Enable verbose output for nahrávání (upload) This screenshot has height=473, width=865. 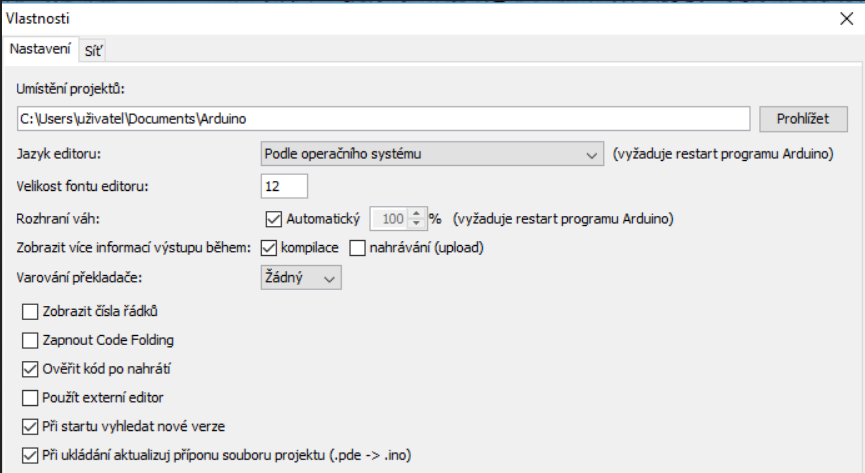click(360, 247)
